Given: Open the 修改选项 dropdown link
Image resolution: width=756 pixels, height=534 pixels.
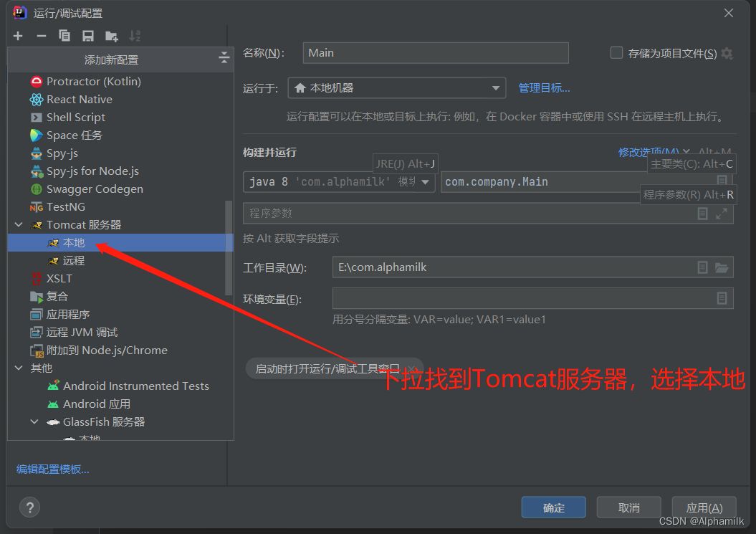Looking at the screenshot, I should pyautogui.click(x=654, y=153).
